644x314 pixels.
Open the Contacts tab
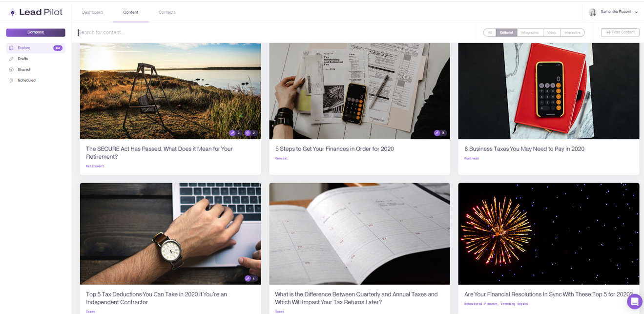coord(167,12)
